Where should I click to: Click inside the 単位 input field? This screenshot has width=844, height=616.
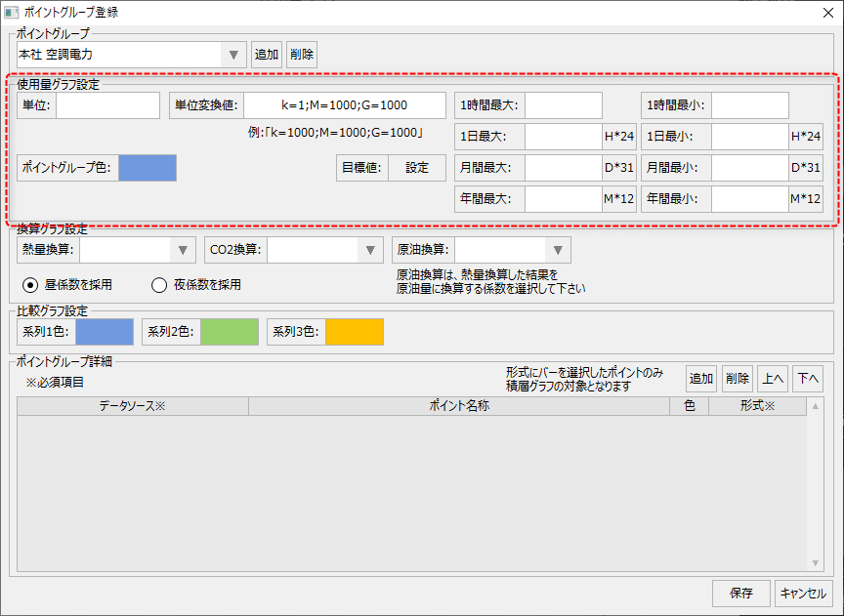(x=107, y=104)
